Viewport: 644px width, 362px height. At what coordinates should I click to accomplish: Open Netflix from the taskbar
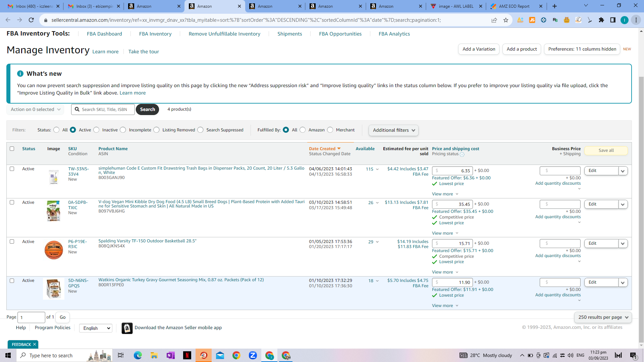pos(187,355)
